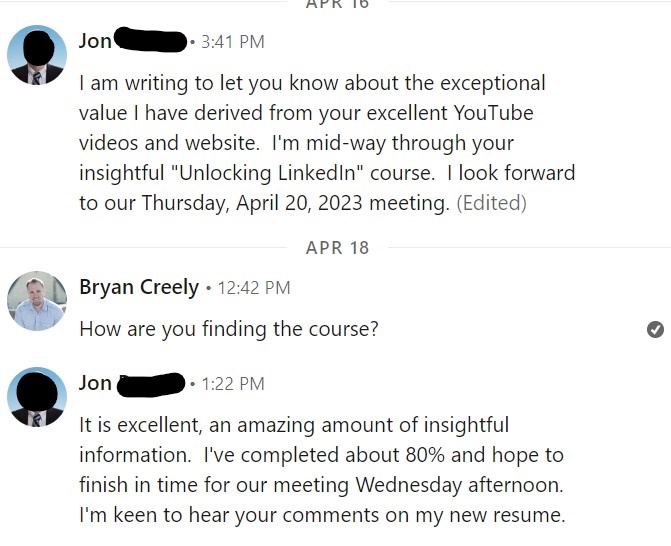Click the APR 18 date divider
The height and width of the screenshot is (546, 671).
point(337,248)
